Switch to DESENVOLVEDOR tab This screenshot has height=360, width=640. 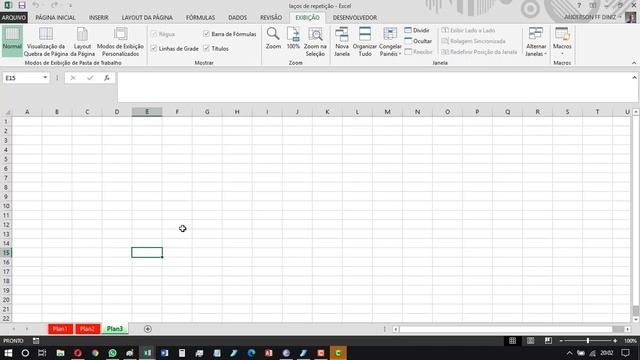tap(355, 18)
